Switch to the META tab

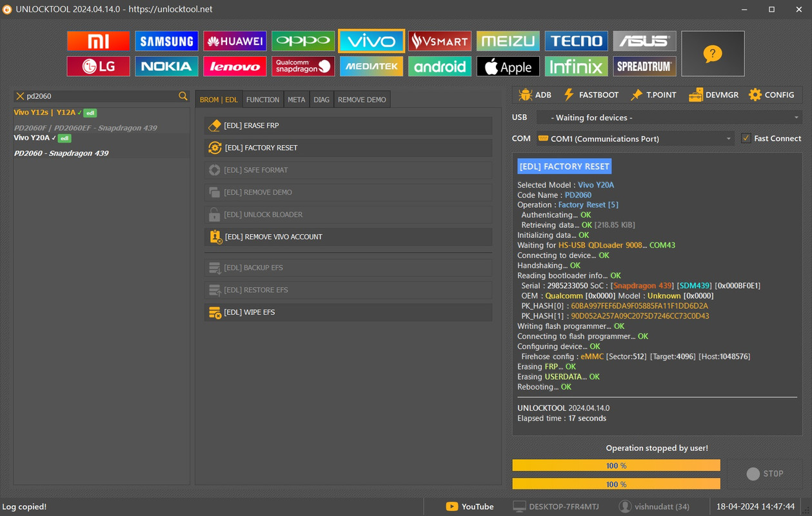(297, 100)
